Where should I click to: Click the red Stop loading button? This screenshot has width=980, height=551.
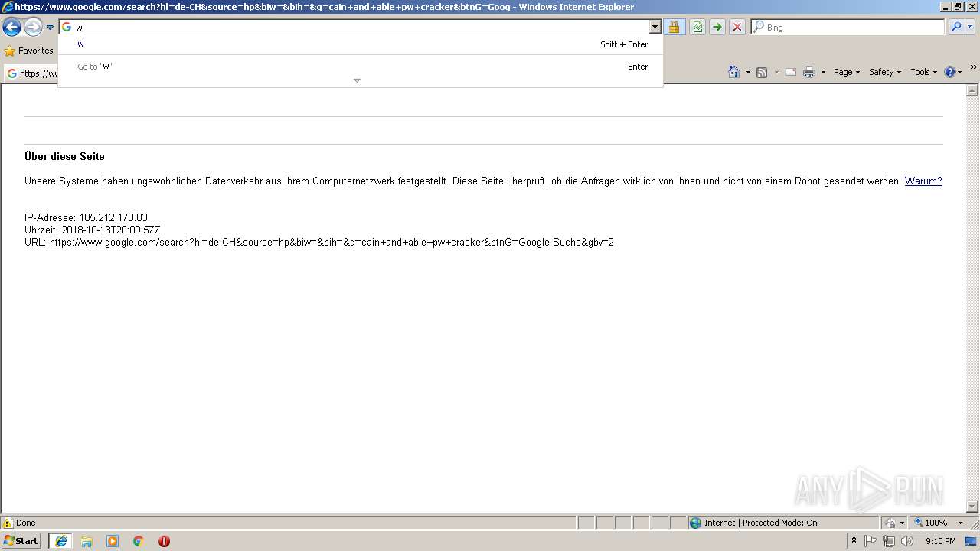click(737, 28)
